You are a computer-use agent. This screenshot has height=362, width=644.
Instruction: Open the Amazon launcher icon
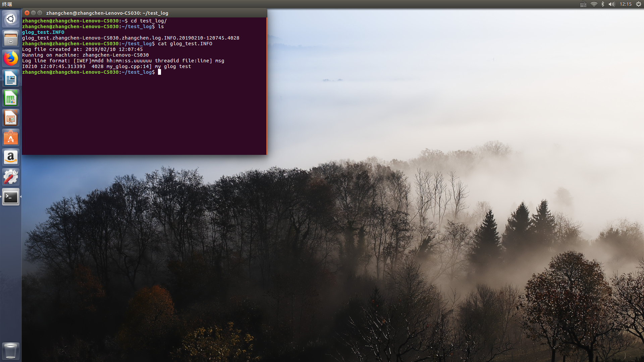[11, 158]
